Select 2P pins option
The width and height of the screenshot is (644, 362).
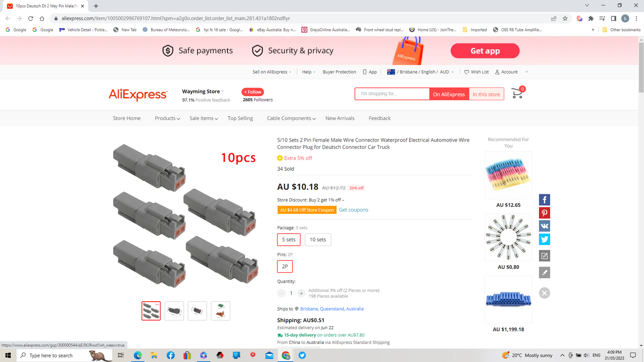pyautogui.click(x=285, y=266)
